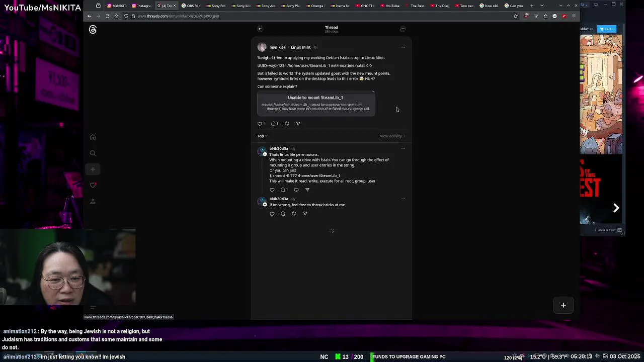This screenshot has width=644, height=362.
Task: Reload the page with browser refresh button
Action: tap(107, 16)
